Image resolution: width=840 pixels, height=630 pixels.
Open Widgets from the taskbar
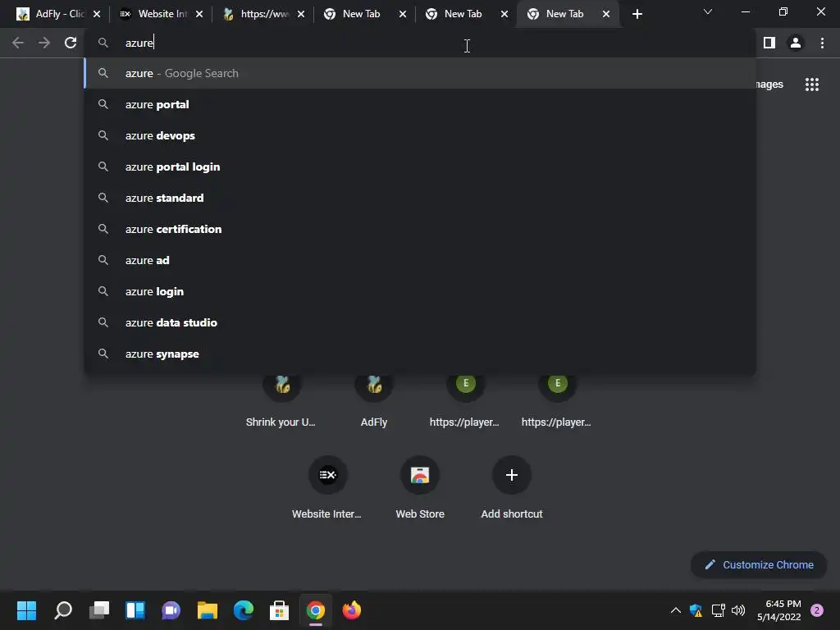135,610
